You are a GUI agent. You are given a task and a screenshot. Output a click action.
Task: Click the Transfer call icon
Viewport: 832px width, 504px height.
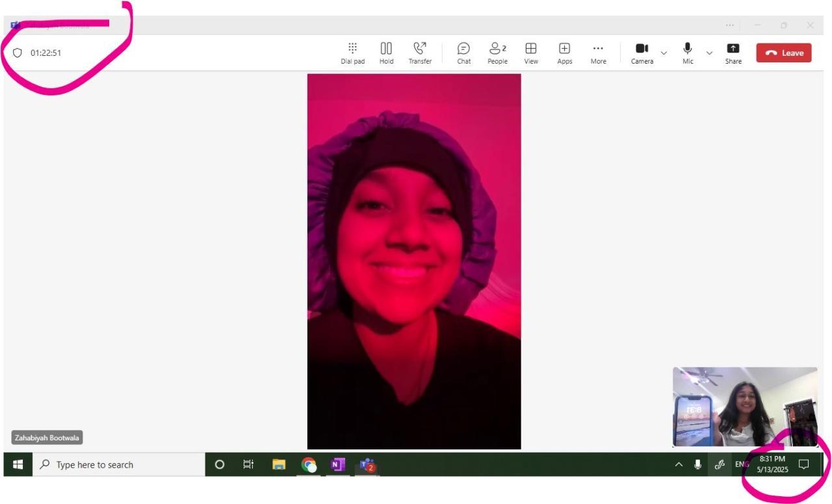pos(420,53)
